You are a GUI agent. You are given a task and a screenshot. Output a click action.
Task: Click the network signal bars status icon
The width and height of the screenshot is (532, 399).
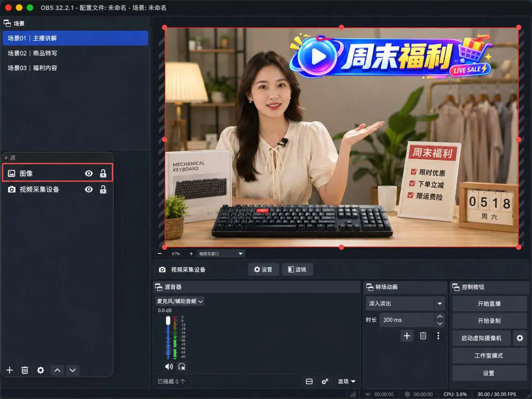(353, 394)
